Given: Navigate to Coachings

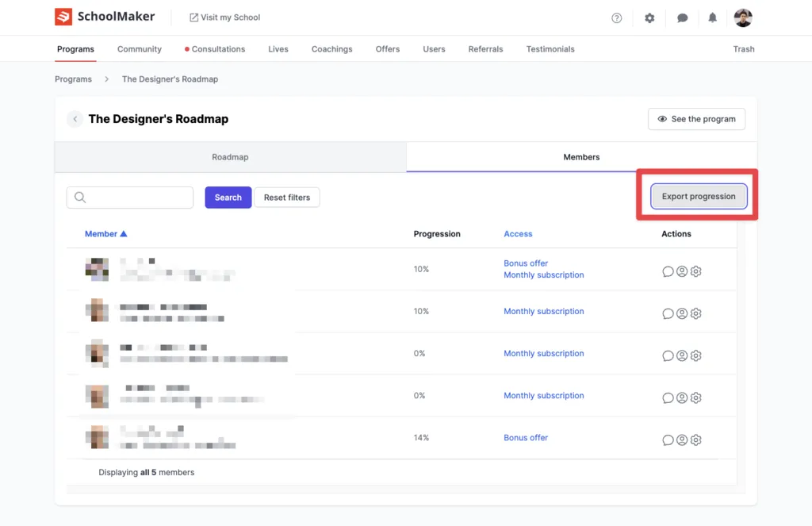Looking at the screenshot, I should tap(332, 49).
